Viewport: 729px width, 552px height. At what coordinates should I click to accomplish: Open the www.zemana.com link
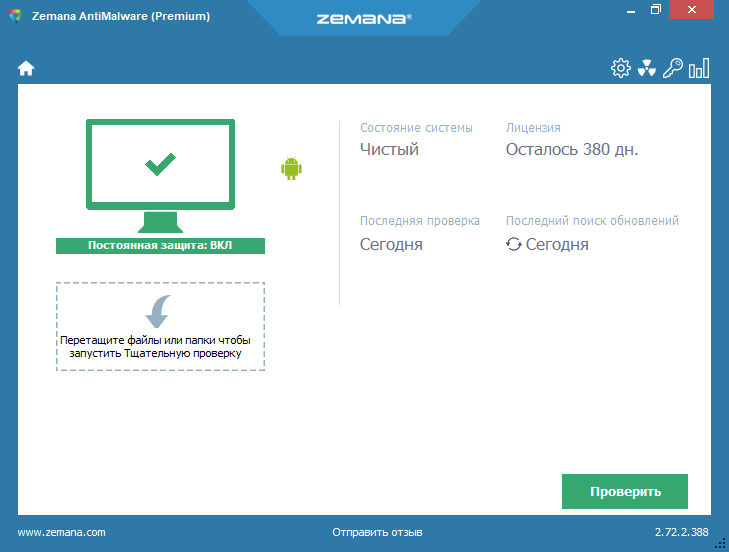click(x=61, y=532)
